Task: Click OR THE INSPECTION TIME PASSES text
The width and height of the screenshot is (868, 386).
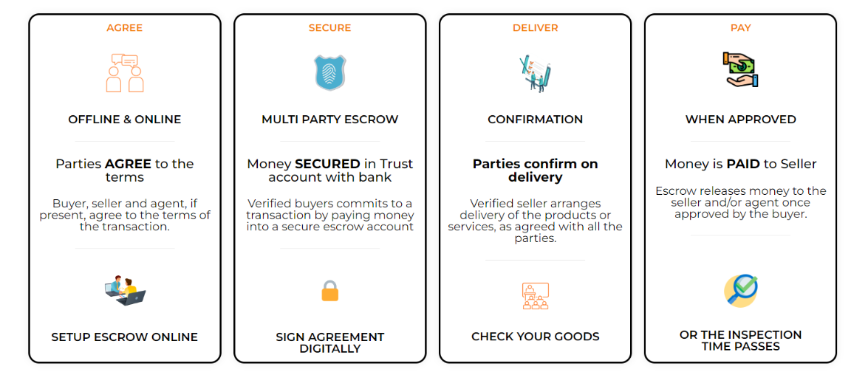Action: (741, 340)
